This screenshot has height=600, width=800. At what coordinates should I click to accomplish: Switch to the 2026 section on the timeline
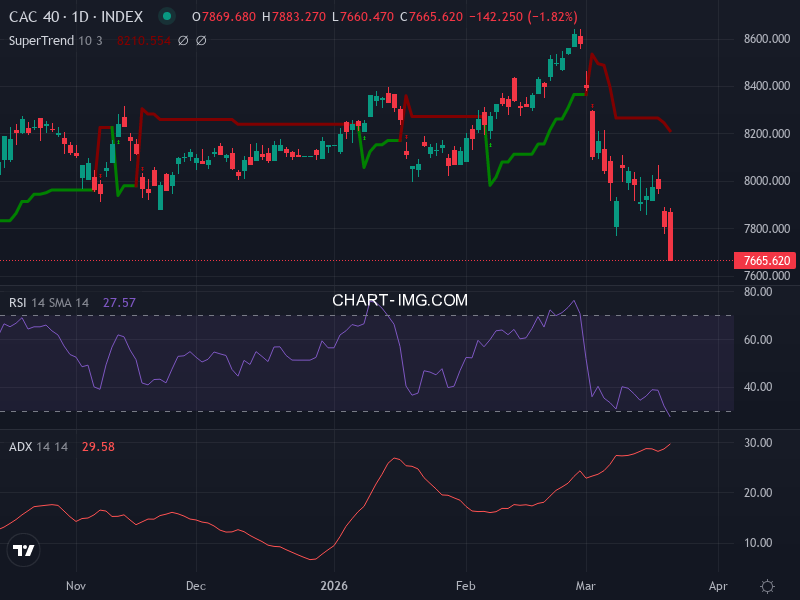[x=335, y=587]
